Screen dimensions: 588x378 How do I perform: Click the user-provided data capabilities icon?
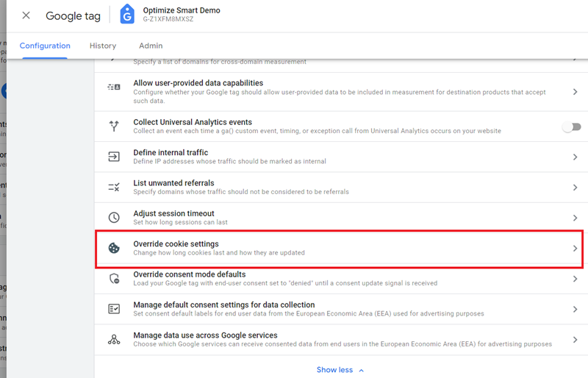point(114,88)
